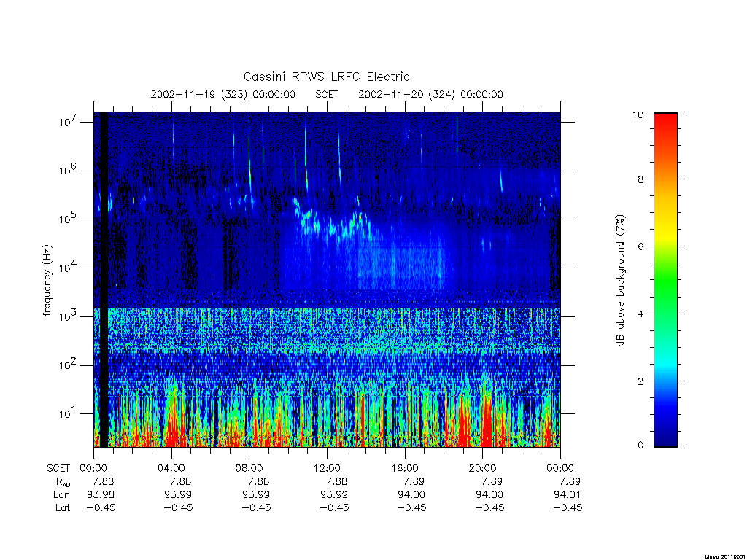The height and width of the screenshot is (560, 747).
Task: Click the 'frequency (Hz)' axis label
Action: [47, 281]
